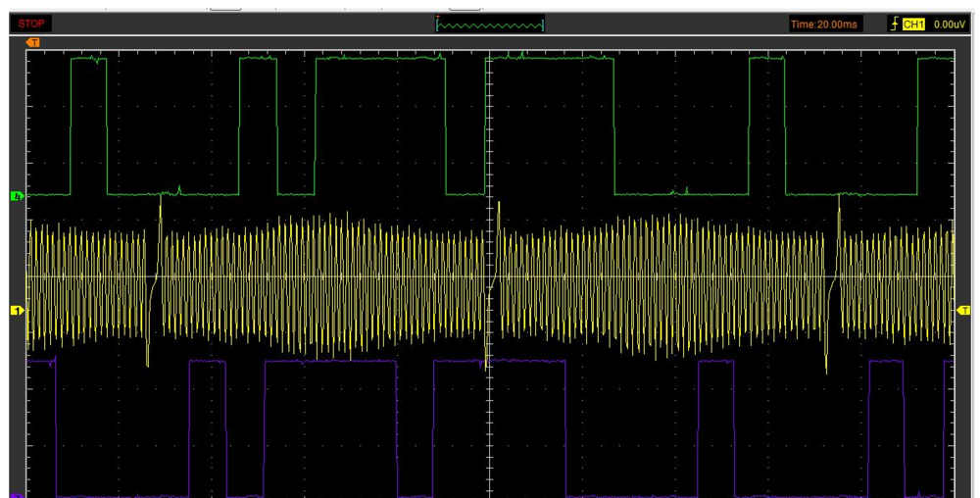The height and width of the screenshot is (498, 980).
Task: Select the orange horizontal trigger position marker
Action: click(x=33, y=42)
